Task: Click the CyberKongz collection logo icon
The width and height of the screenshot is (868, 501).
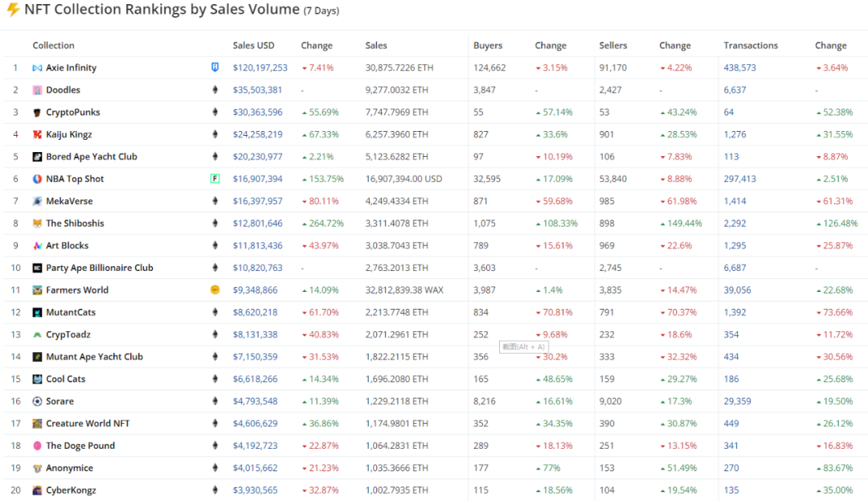Action: pos(37,490)
